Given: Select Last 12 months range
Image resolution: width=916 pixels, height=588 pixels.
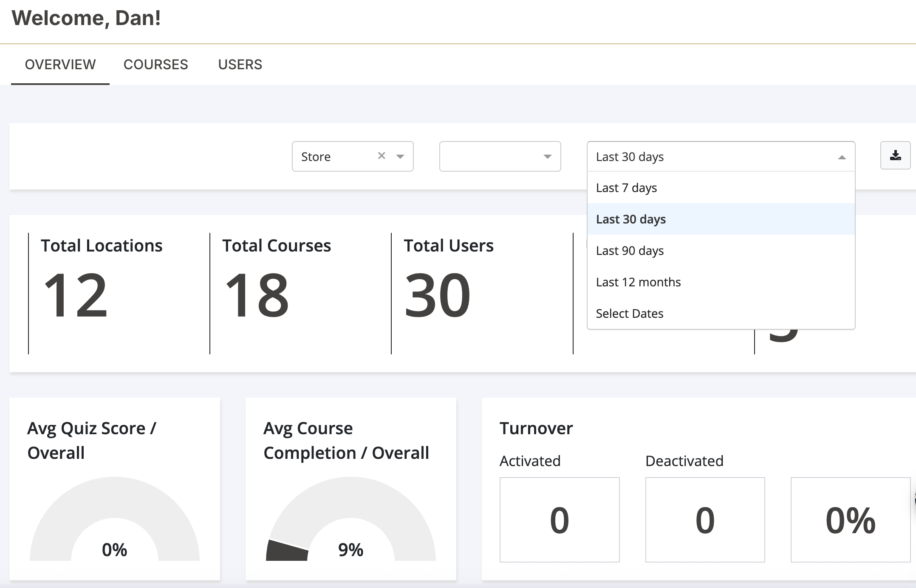Looking at the screenshot, I should pyautogui.click(x=721, y=282).
